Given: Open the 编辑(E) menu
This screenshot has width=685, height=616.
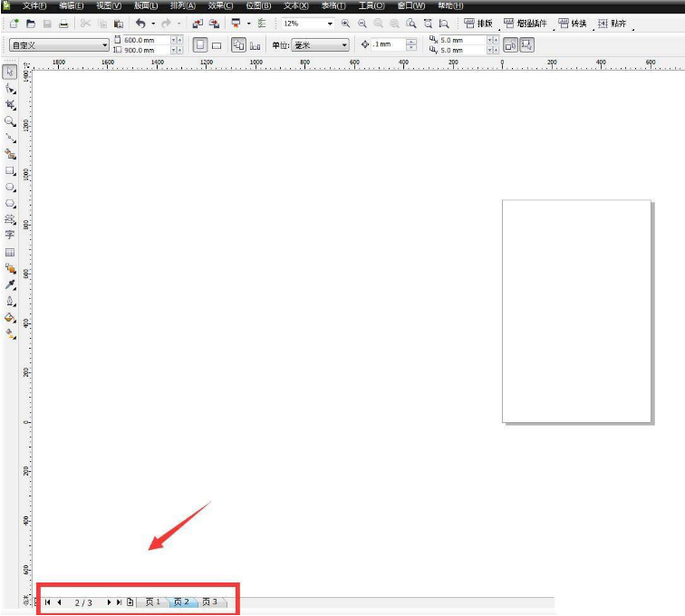Looking at the screenshot, I should [72, 5].
